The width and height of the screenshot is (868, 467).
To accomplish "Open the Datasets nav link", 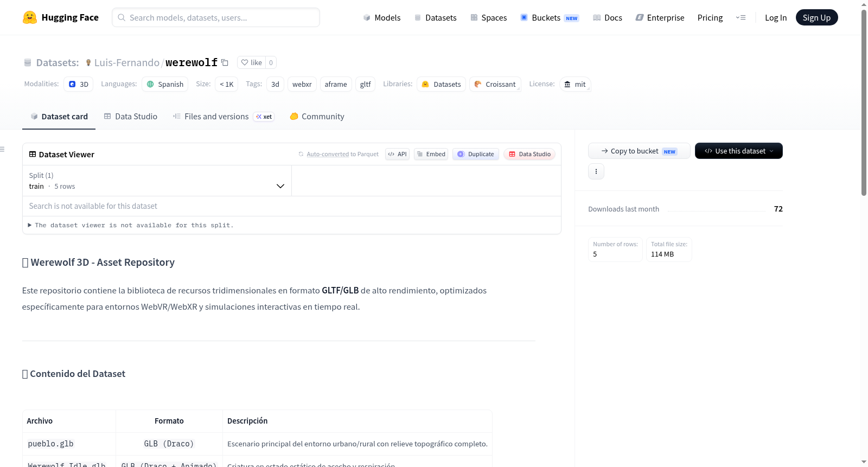I will (436, 18).
